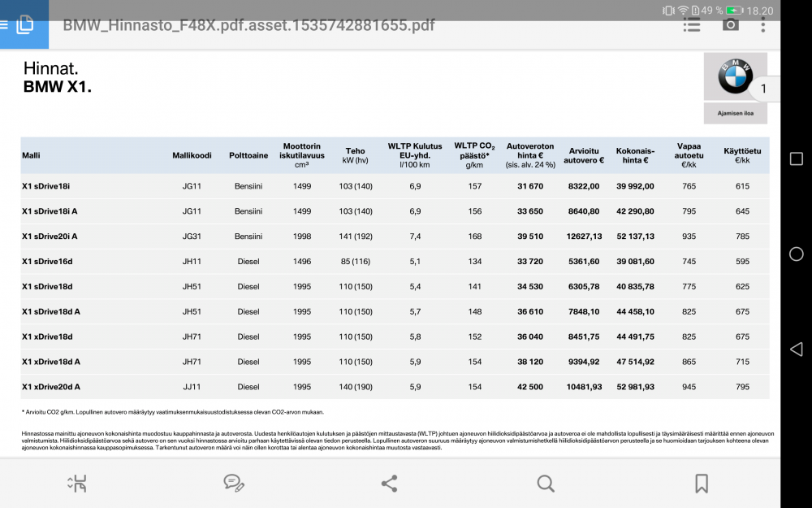Viewport: 812px width, 508px height.
Task: Tap the clock showing 18.20
Action: tap(760, 11)
